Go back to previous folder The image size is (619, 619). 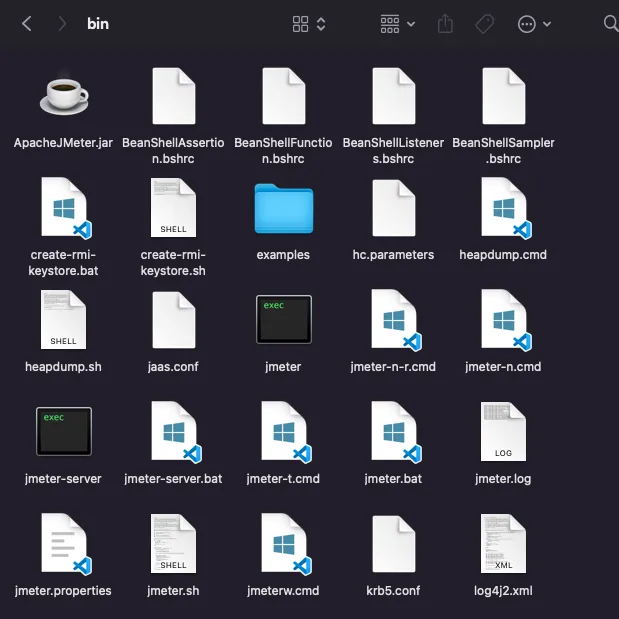coord(27,24)
